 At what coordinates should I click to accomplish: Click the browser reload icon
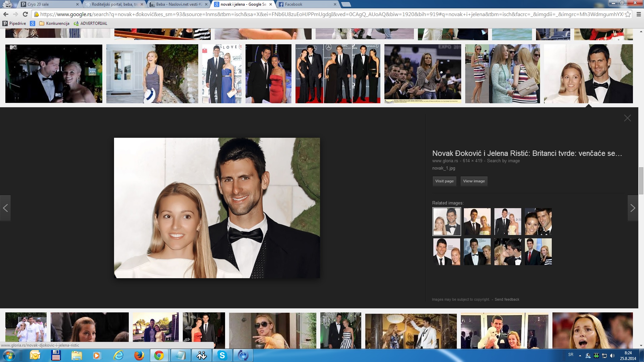pos(25,14)
